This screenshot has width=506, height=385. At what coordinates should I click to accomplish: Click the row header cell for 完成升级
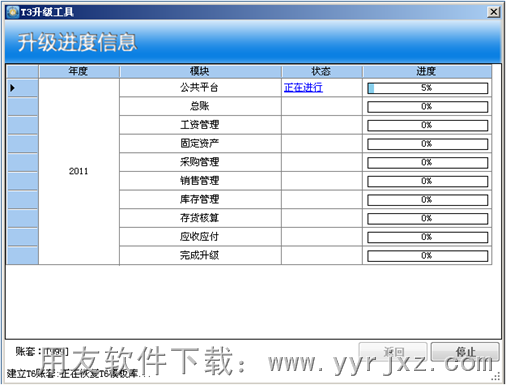click(22, 256)
